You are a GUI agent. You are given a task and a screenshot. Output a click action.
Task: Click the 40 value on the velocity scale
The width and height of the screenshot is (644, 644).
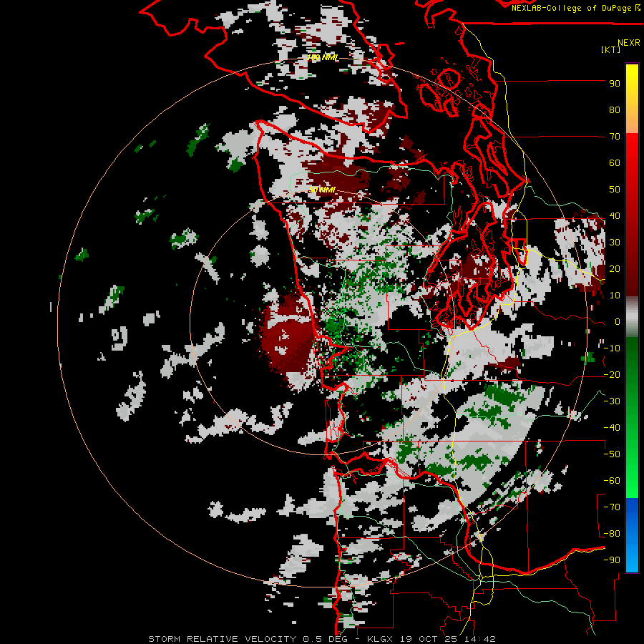(x=615, y=216)
